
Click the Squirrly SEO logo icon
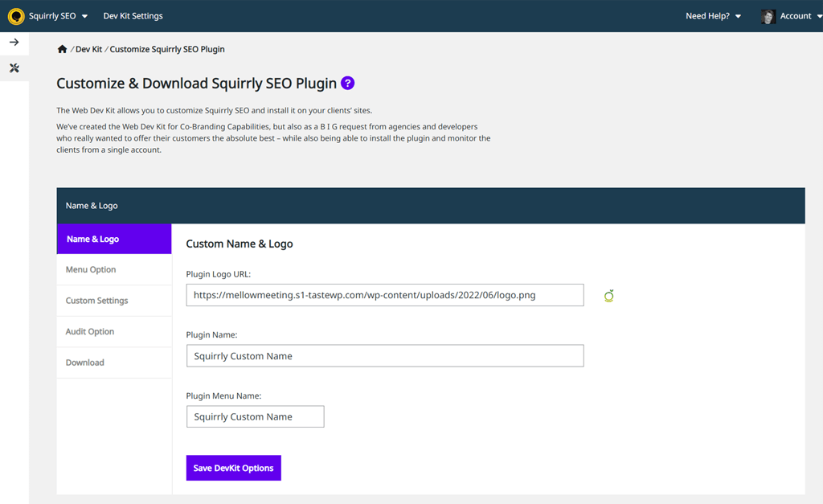pyautogui.click(x=16, y=16)
